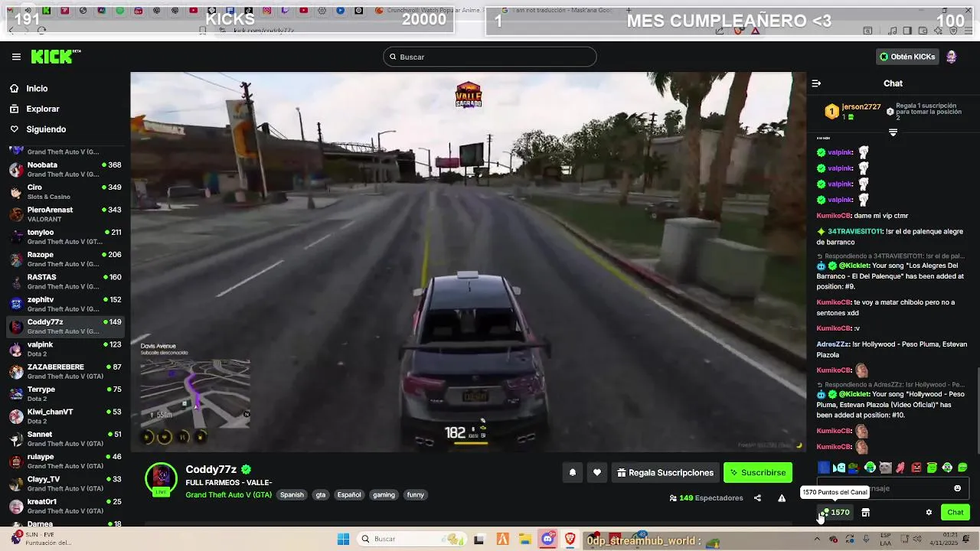Click the KICK logo
The height and width of the screenshot is (551, 980).
point(55,57)
